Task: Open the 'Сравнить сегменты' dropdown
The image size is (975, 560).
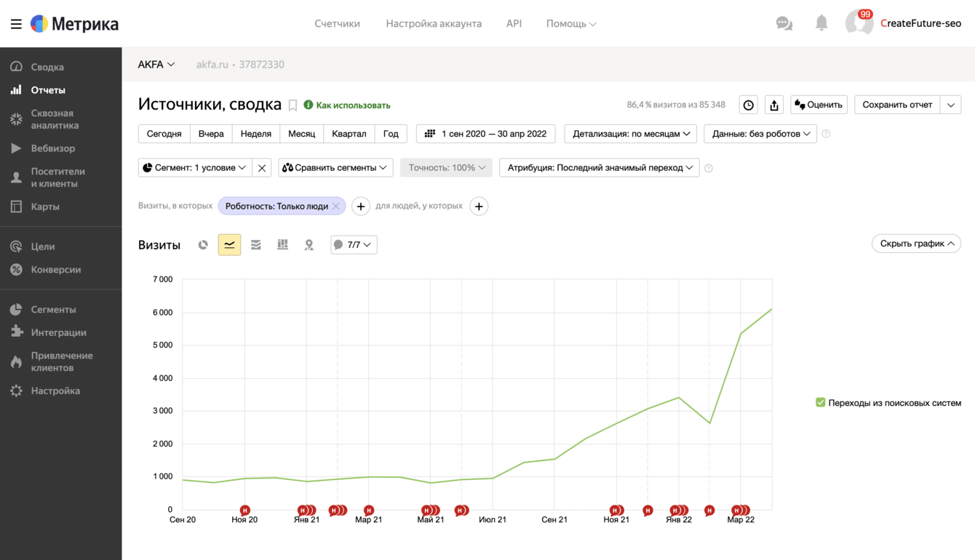Action: (335, 168)
